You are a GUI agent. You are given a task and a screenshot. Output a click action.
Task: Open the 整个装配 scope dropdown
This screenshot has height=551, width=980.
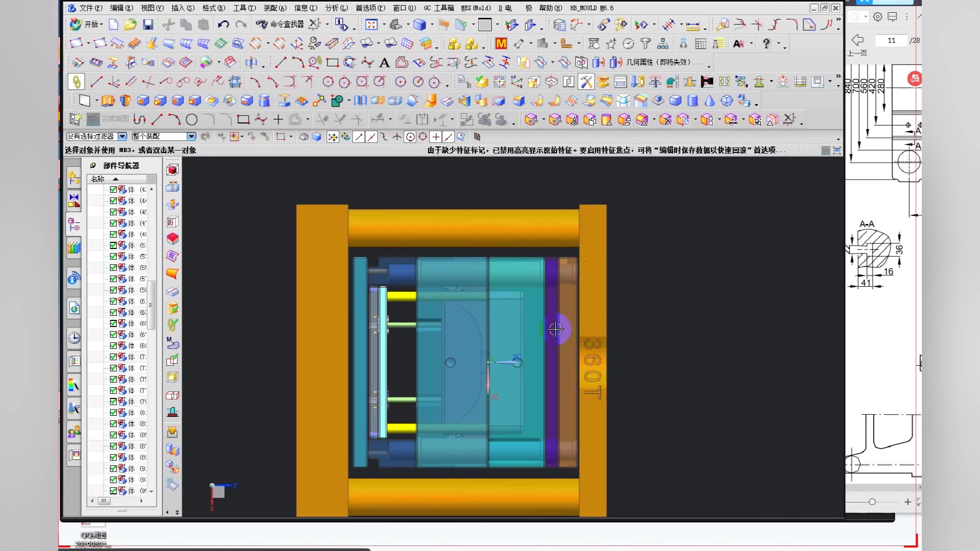click(x=191, y=136)
